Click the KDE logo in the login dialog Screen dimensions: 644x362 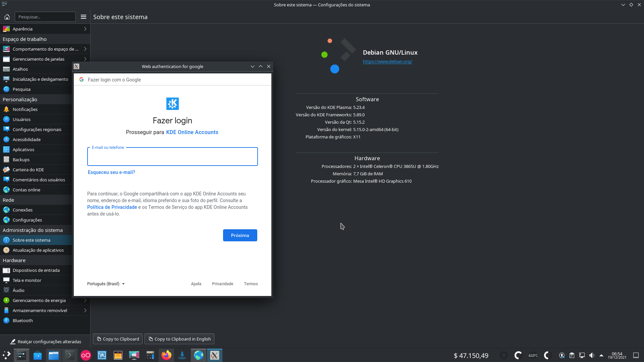[x=172, y=104]
